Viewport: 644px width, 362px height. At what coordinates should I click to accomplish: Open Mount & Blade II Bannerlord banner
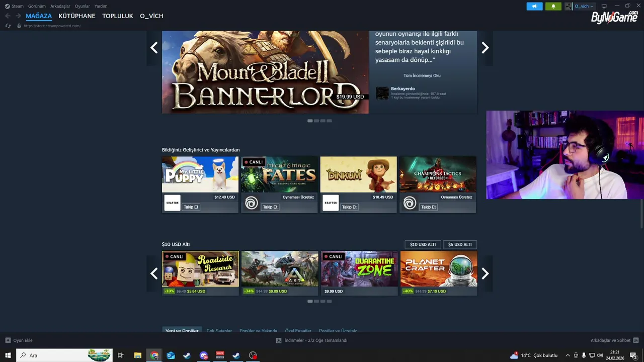pos(265,72)
